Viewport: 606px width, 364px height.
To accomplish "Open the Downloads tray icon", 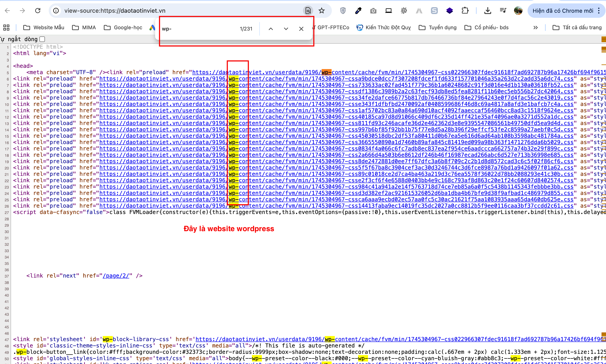I will (488, 11).
